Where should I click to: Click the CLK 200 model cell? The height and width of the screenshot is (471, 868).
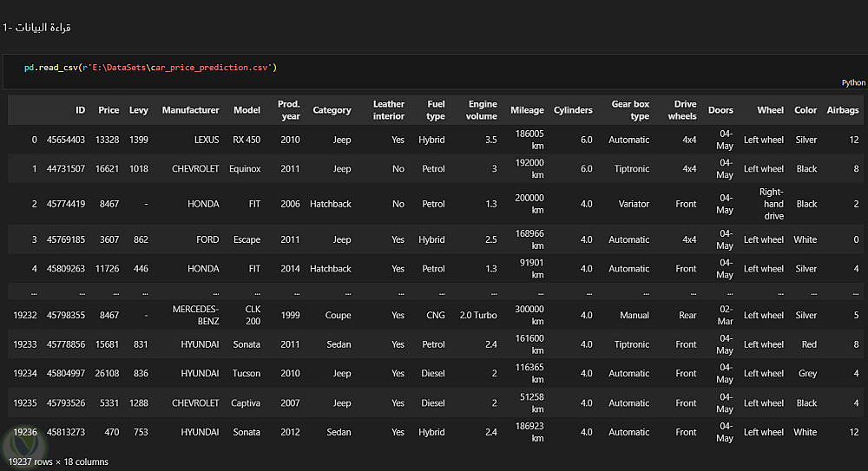coord(253,316)
